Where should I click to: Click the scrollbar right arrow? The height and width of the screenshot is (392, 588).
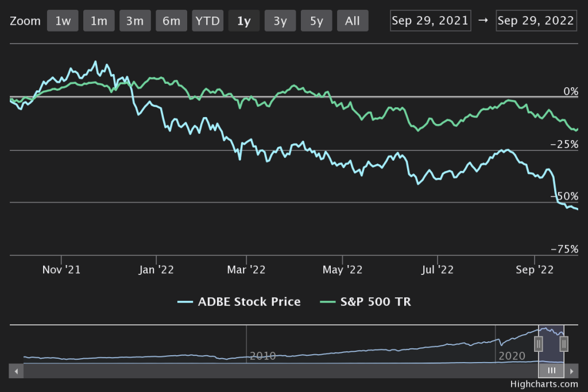click(572, 371)
